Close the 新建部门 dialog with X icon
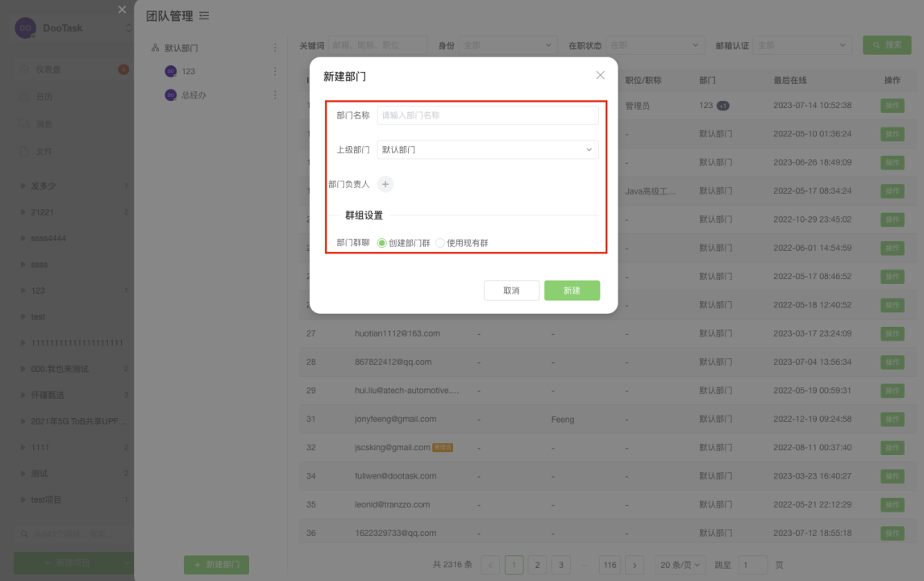The width and height of the screenshot is (924, 581). tap(600, 75)
